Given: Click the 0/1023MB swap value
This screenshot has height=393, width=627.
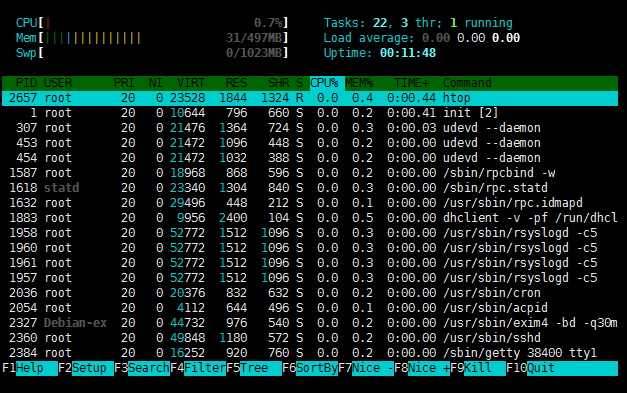Looking at the screenshot, I should pos(254,53).
